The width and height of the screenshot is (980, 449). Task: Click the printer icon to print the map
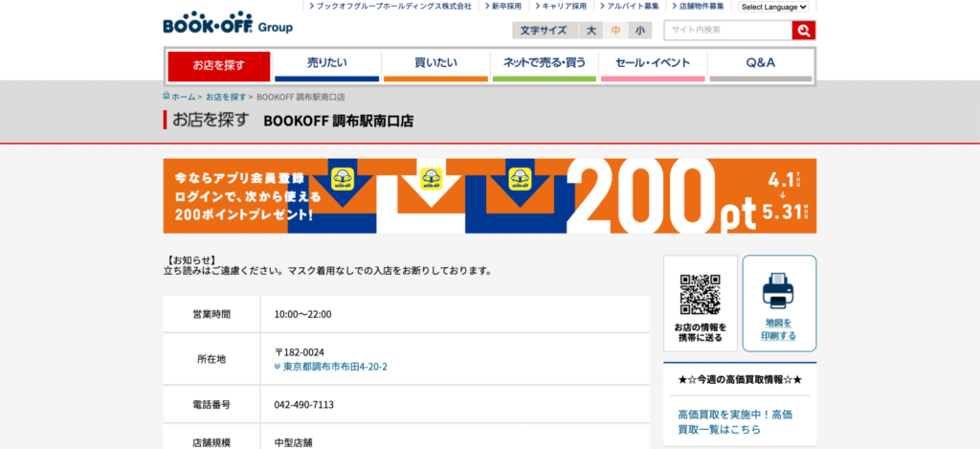point(778,291)
